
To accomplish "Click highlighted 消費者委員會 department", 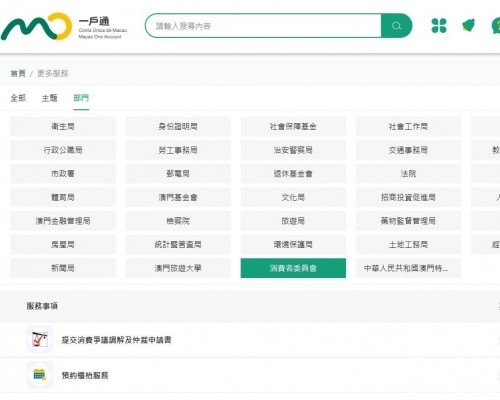I will (x=293, y=268).
